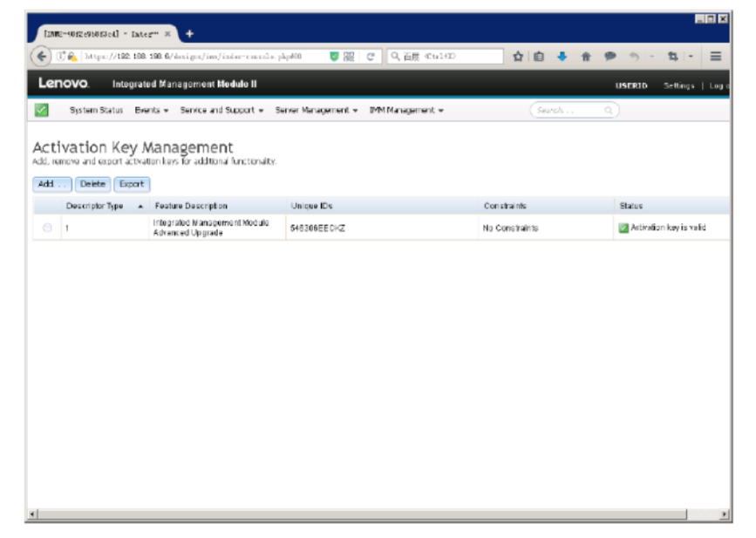This screenshot has width=756, height=538.
Task: Close the IMM2 browser tab
Action: pos(167,34)
